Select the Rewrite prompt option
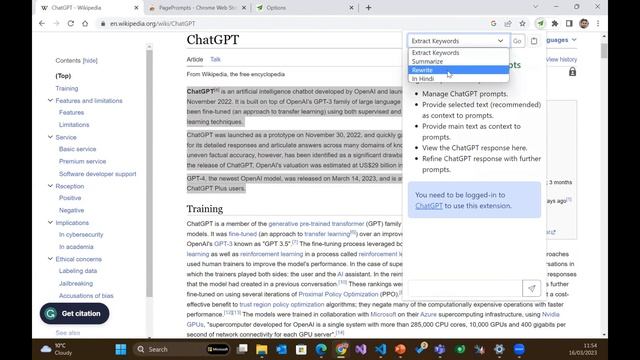Viewport: 640px width, 360px height. point(458,70)
